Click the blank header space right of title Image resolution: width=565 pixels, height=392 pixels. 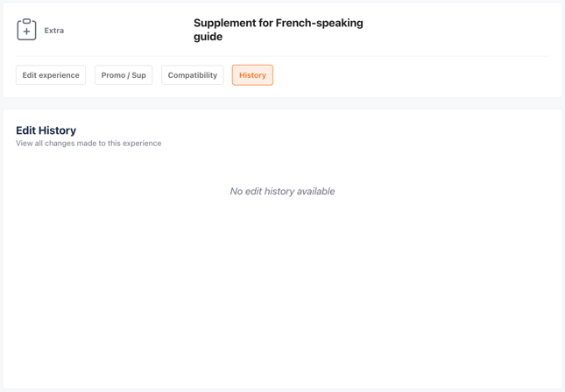pyautogui.click(x=464, y=30)
